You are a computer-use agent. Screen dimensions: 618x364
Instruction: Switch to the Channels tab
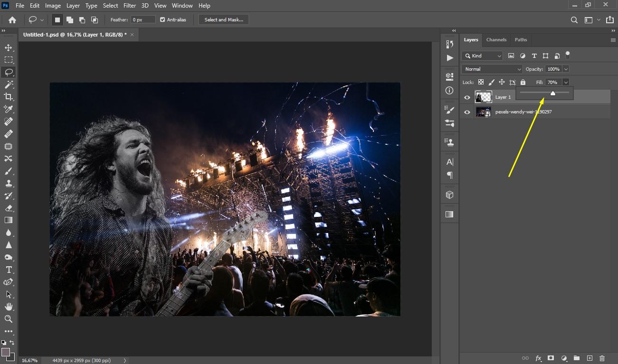point(496,40)
